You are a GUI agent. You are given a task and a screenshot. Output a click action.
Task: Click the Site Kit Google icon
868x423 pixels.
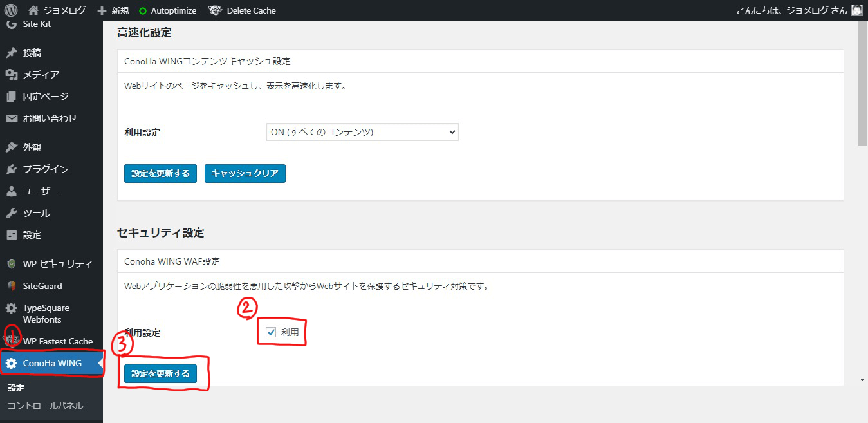click(12, 24)
